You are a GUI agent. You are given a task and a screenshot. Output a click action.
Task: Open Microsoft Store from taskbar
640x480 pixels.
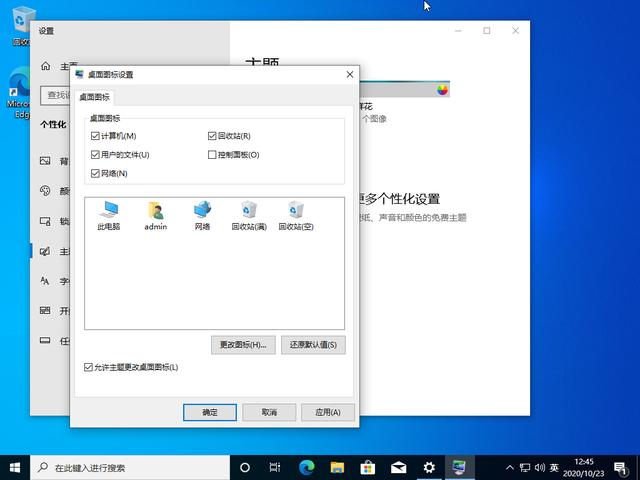click(368, 468)
